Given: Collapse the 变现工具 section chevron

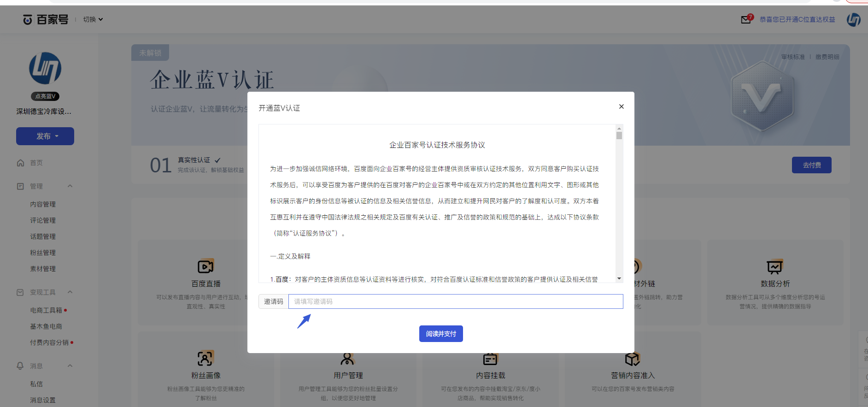Looking at the screenshot, I should 70,292.
